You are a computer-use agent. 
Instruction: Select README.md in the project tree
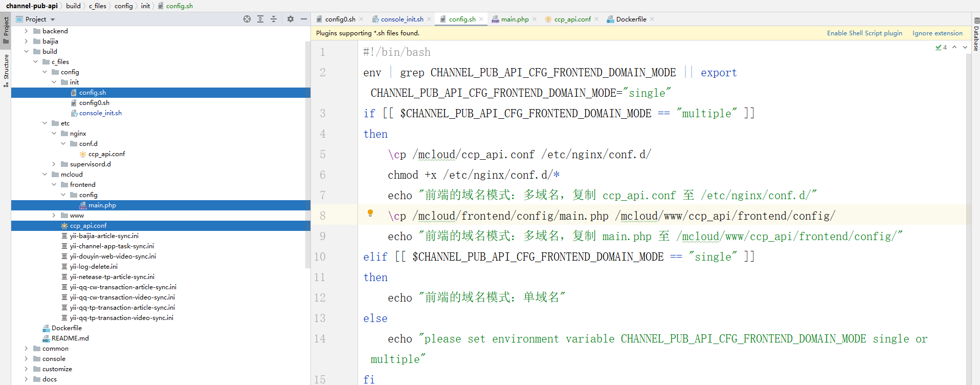click(x=70, y=338)
